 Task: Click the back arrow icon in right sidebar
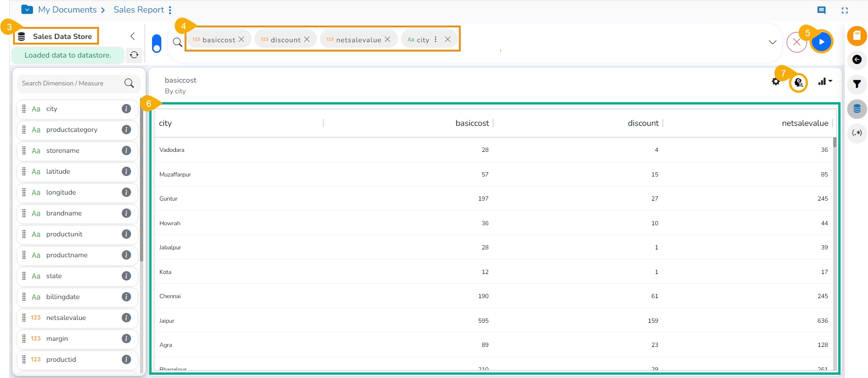[857, 59]
